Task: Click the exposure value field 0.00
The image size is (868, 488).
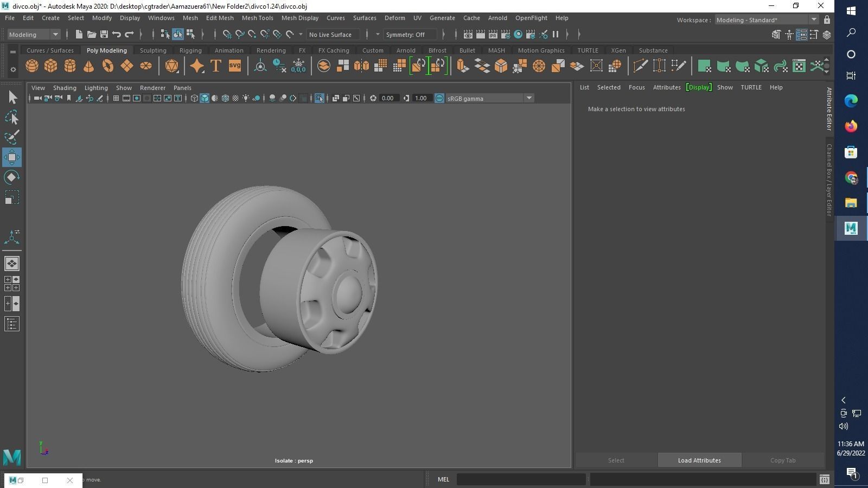Action: tap(388, 98)
